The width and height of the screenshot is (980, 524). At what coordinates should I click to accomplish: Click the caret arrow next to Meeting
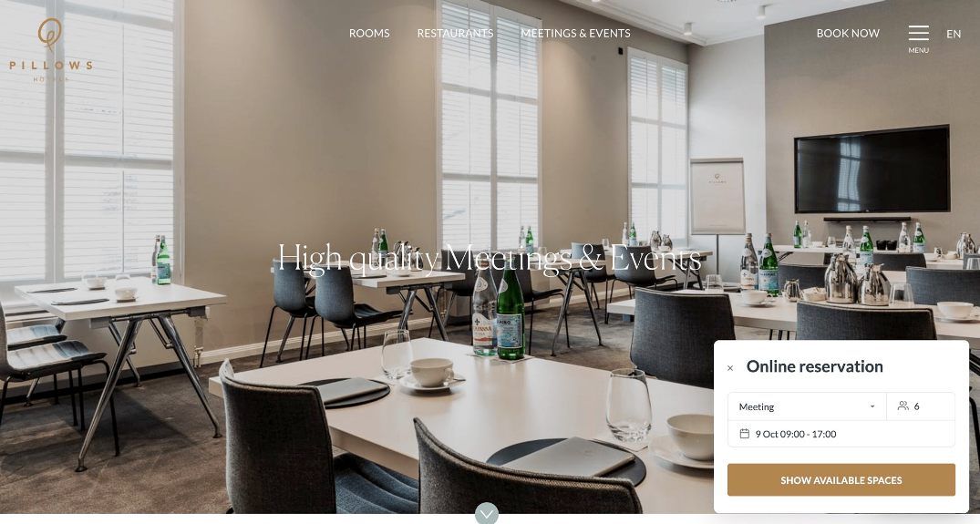872,406
